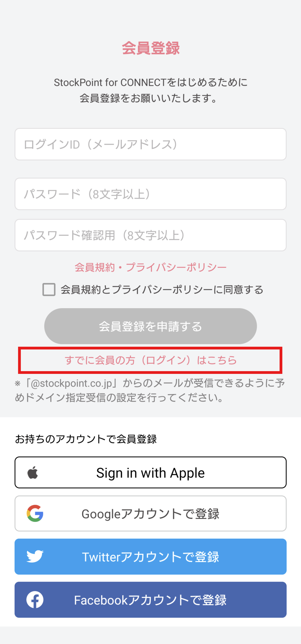301x644 pixels.
Task: Tap Sign in with Apple button
Action: 150,472
